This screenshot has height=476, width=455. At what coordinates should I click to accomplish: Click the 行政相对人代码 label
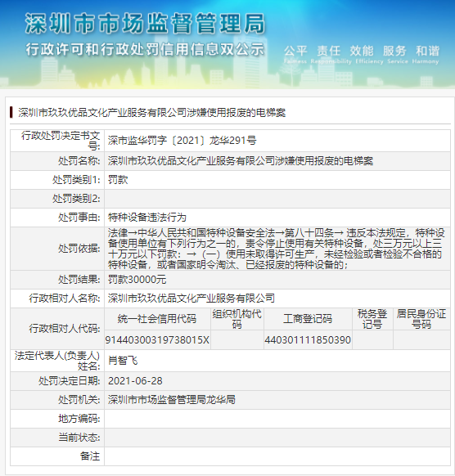(x=65, y=329)
